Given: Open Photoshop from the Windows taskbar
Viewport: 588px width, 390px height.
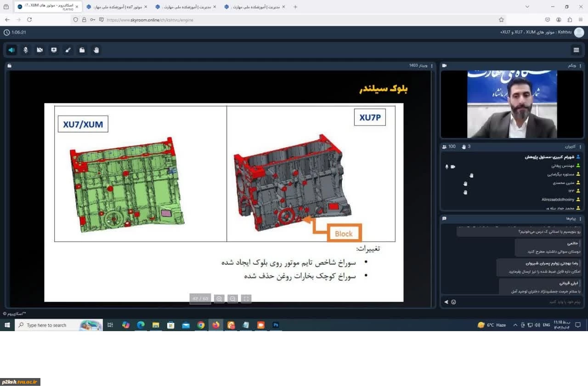Looking at the screenshot, I should pos(276,325).
